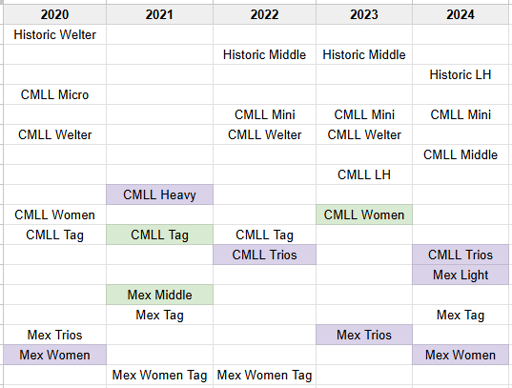Select the CMLL LH cell

(x=364, y=175)
